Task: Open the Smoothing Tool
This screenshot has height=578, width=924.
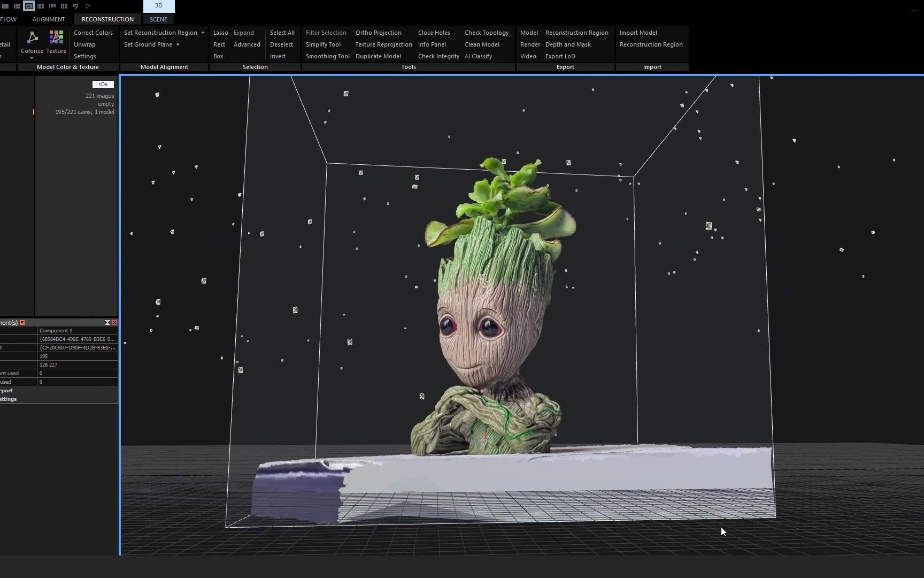Action: point(328,56)
